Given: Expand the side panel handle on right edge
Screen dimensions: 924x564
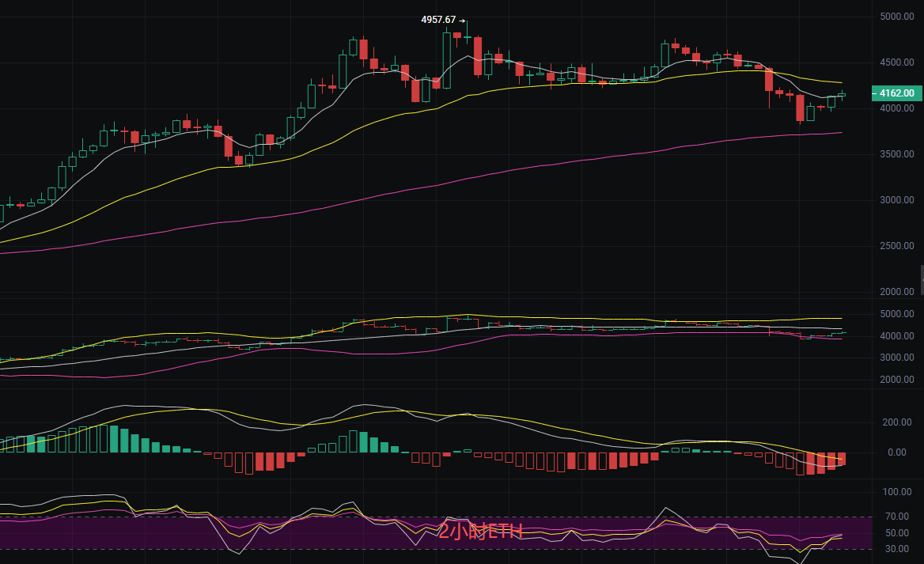Looking at the screenshot, I should 921,280.
